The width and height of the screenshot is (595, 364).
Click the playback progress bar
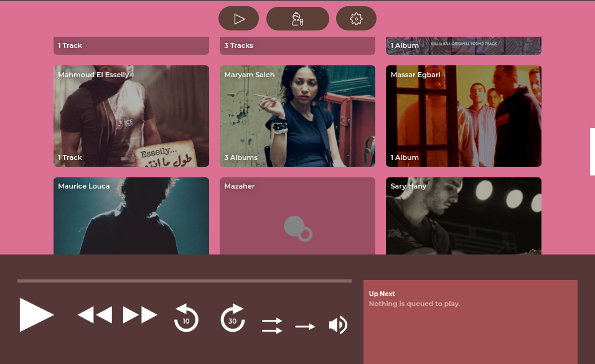tap(184, 281)
